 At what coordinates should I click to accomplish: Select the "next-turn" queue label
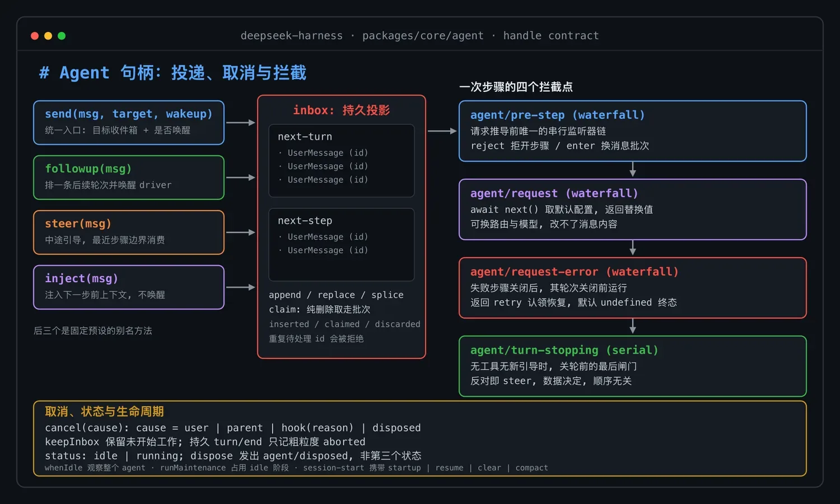[305, 137]
